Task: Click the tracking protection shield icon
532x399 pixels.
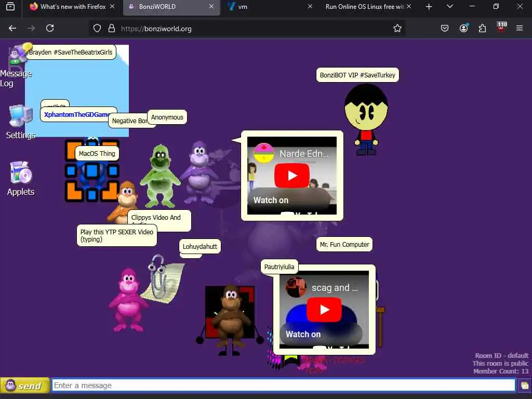Action: [97, 29]
